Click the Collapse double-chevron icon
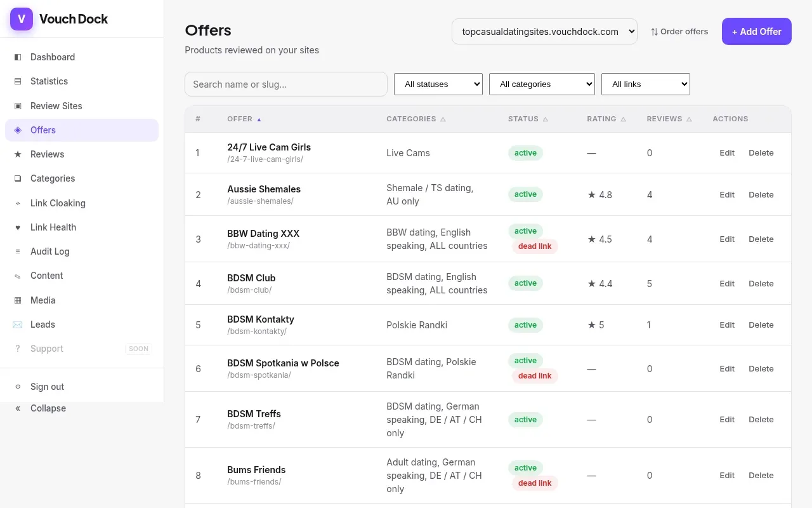 coord(18,408)
